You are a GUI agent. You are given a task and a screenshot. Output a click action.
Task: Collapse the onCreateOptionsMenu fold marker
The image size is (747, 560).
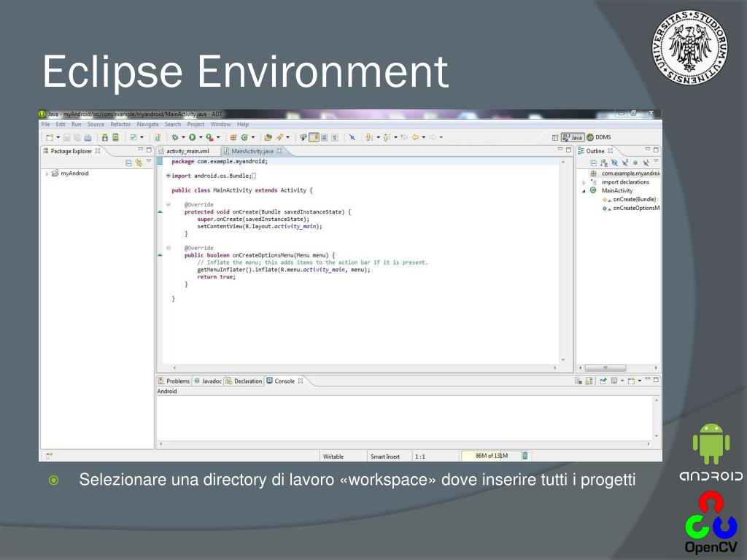[169, 248]
